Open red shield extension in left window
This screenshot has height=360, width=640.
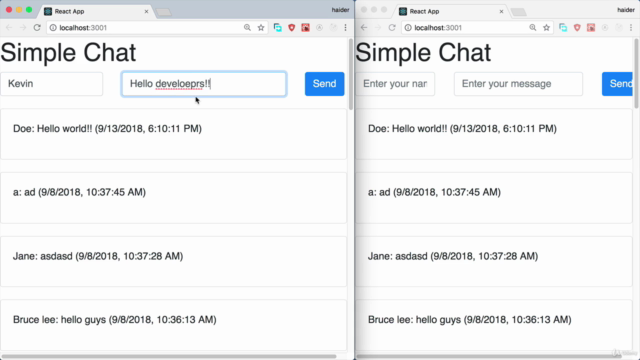(291, 28)
